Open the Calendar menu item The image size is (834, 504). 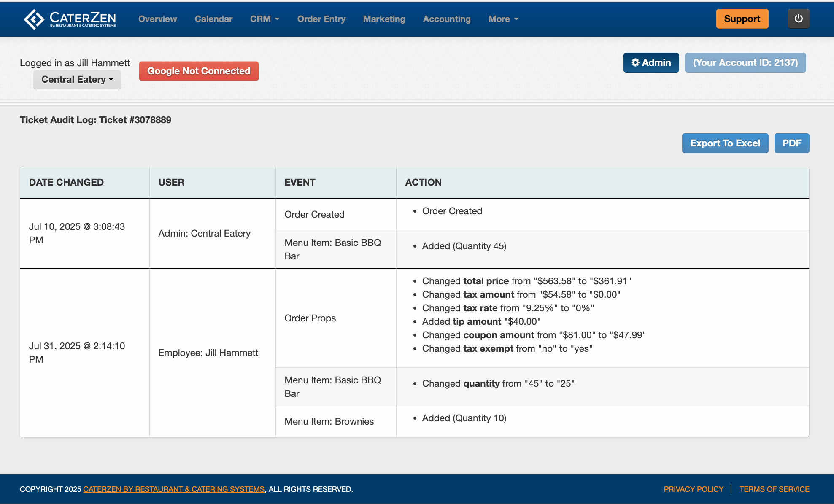pos(213,19)
